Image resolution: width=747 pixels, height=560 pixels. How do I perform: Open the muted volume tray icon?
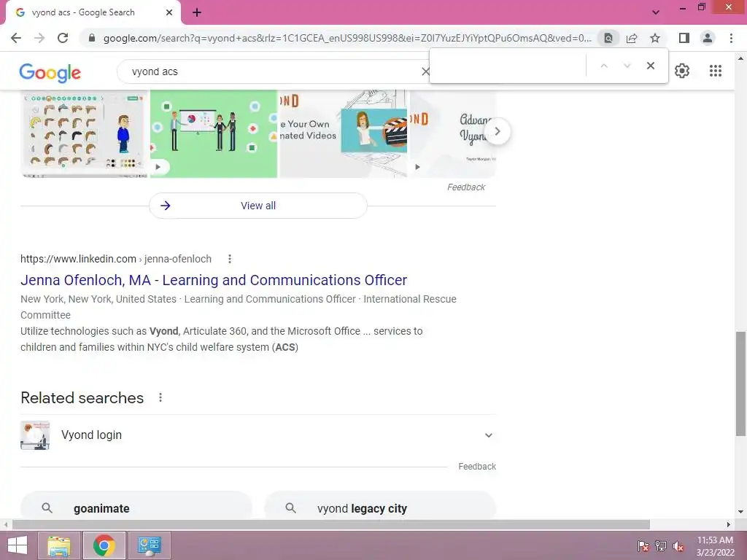coord(678,545)
